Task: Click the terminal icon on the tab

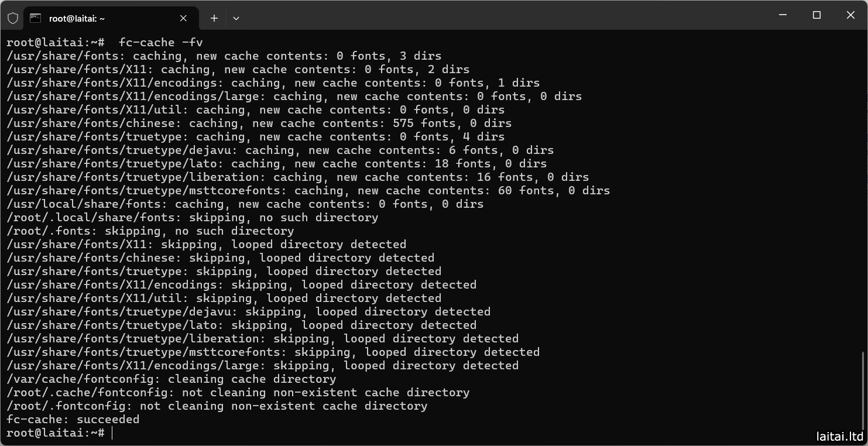Action: (36, 18)
